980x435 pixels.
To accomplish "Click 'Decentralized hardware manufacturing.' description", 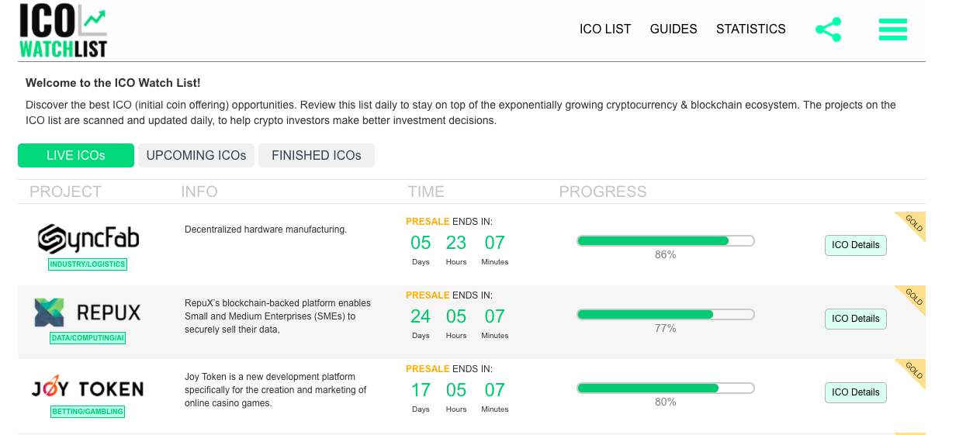I will click(265, 230).
